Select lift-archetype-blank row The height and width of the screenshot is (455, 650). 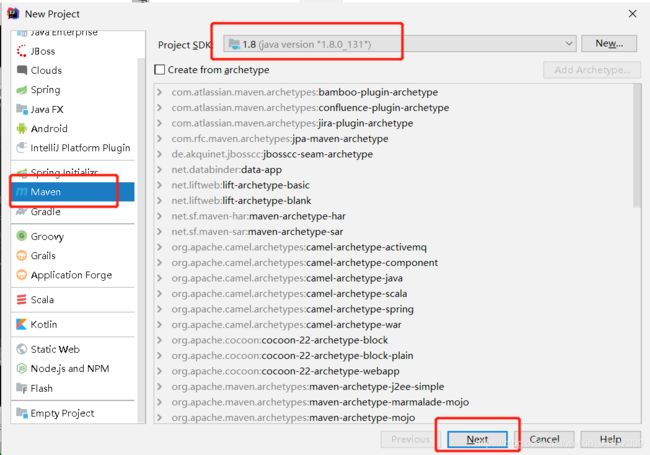394,201
